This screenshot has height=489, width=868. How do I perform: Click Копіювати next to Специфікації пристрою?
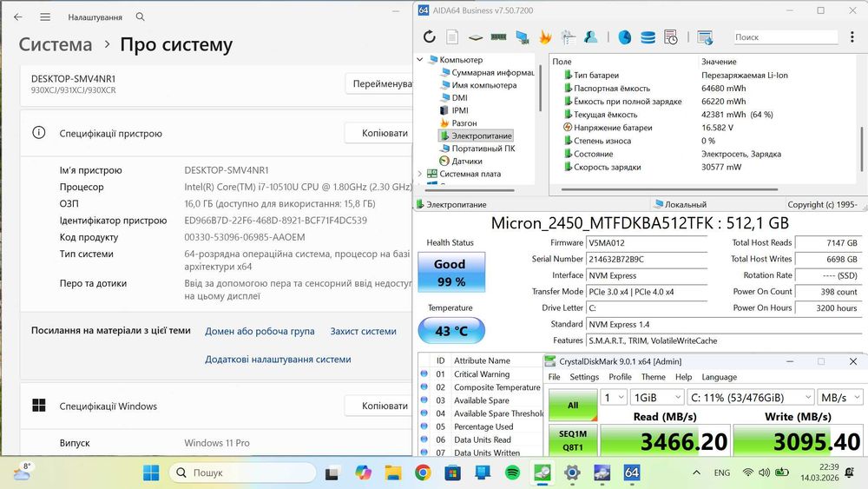click(x=379, y=133)
